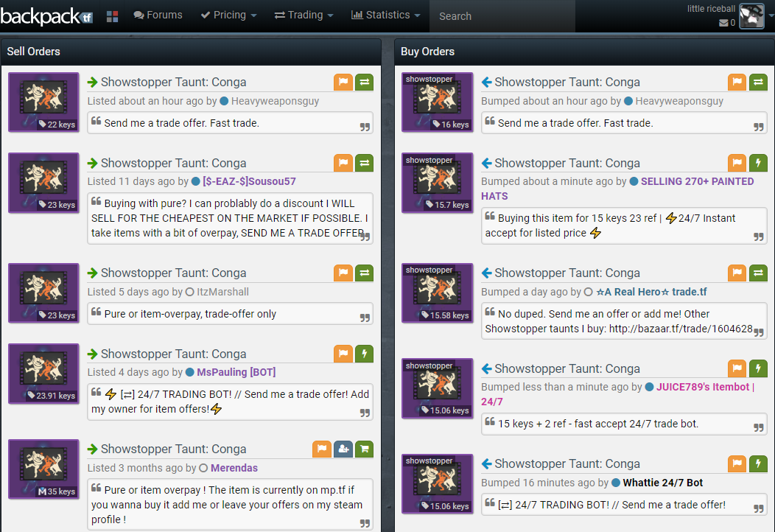Open the colored grid apps icon

[112, 16]
